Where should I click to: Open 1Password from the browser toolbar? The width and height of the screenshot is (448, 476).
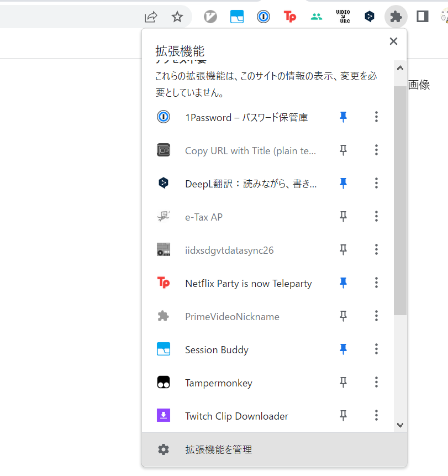click(x=263, y=17)
